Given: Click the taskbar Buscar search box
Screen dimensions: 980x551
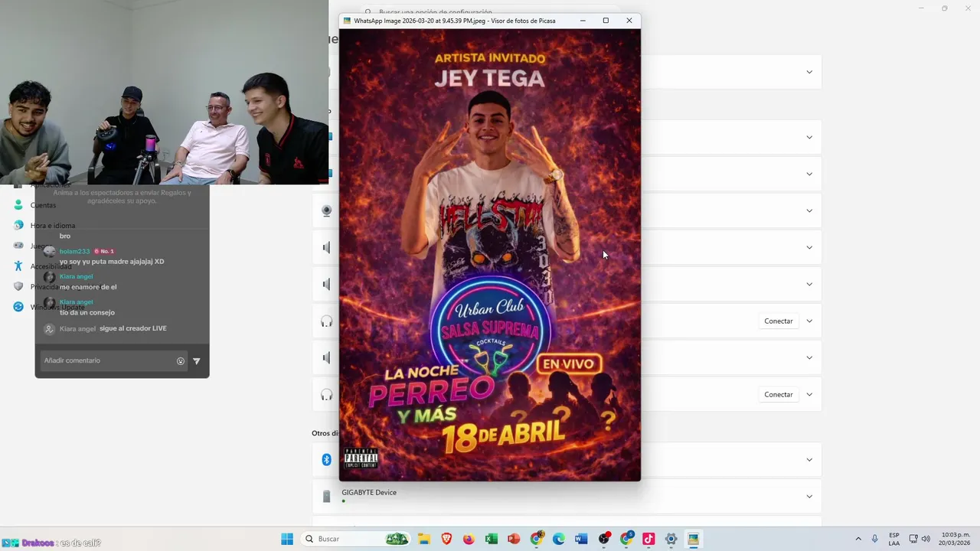Looking at the screenshot, I should pos(354,539).
